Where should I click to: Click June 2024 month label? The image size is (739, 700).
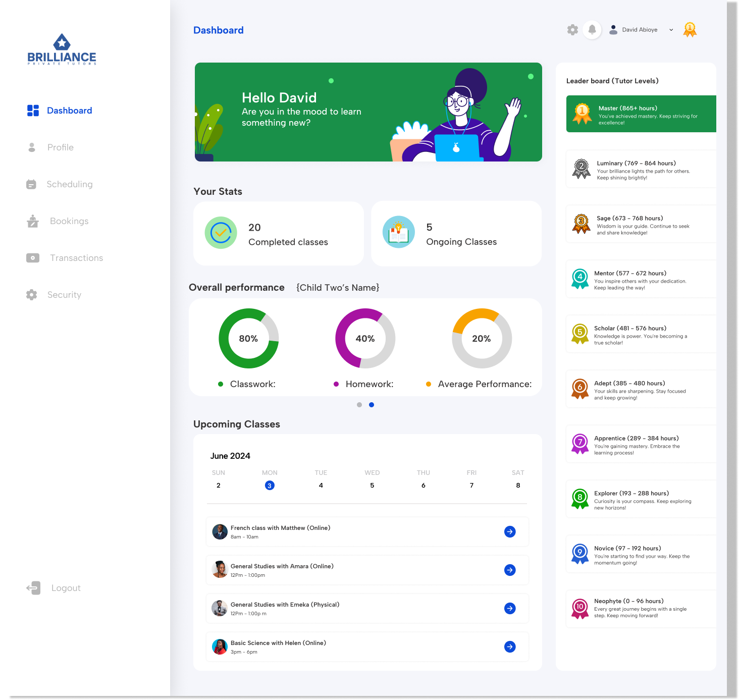[x=230, y=456]
